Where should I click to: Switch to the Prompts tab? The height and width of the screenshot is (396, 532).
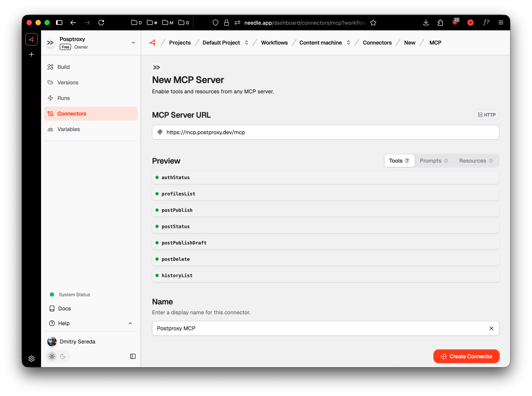coord(434,161)
